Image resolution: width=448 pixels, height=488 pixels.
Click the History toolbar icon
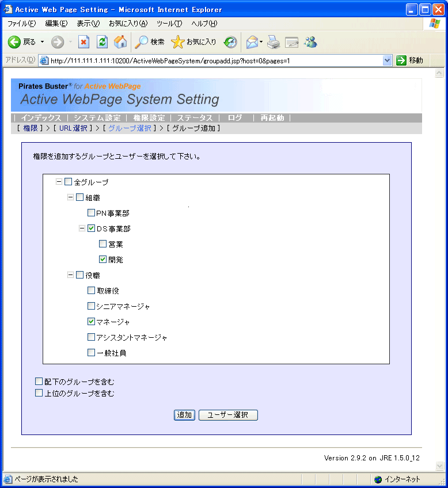click(x=230, y=42)
